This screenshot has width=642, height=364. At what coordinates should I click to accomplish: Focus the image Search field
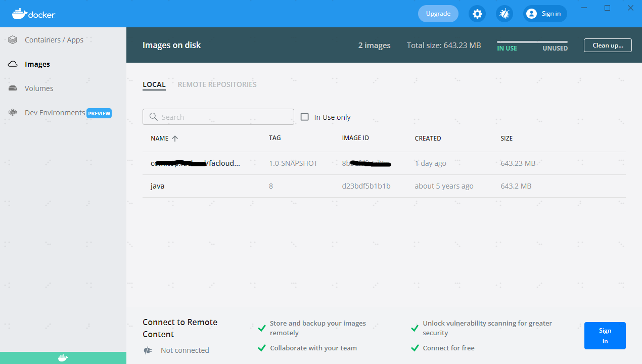(x=218, y=117)
